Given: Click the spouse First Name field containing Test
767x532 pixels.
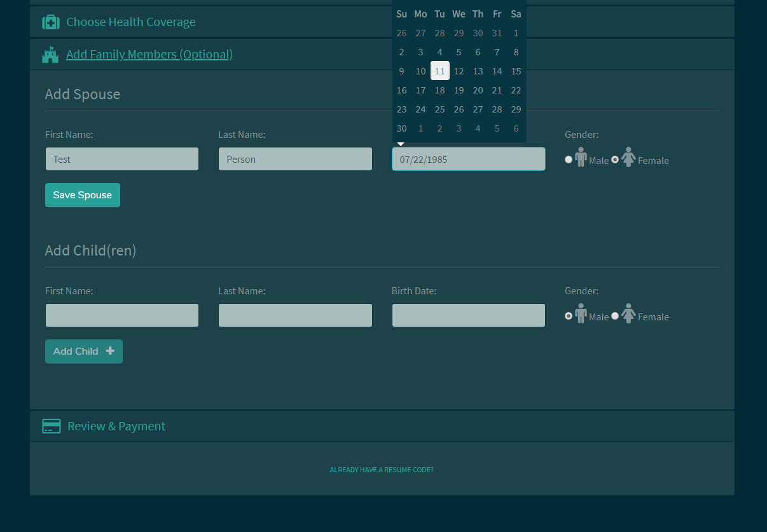Looking at the screenshot, I should [122, 159].
